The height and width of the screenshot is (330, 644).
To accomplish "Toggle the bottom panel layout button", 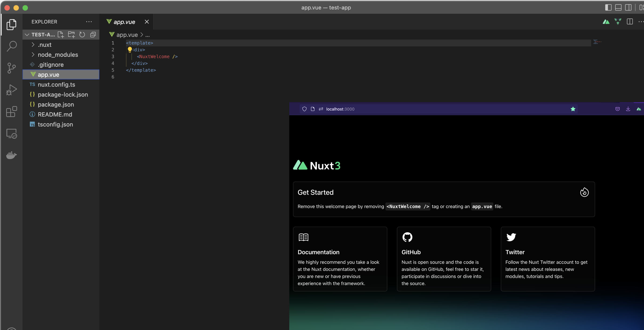I will tap(618, 8).
